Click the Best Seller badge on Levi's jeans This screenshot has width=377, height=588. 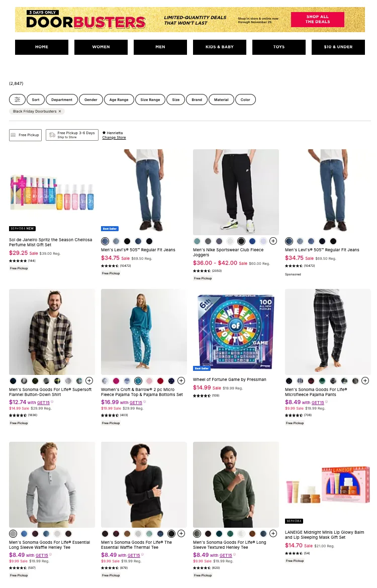pos(109,228)
